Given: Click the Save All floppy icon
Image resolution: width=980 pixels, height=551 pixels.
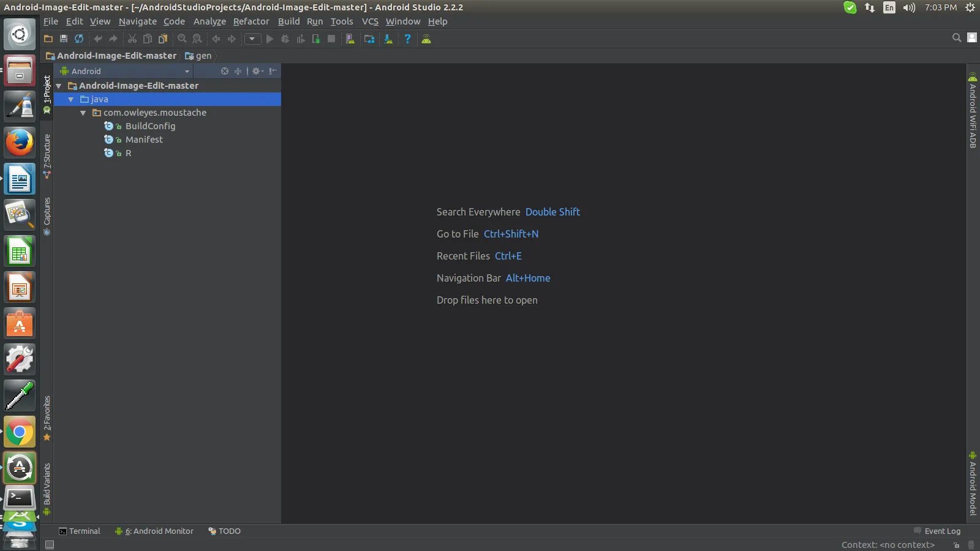Looking at the screenshot, I should tap(64, 39).
